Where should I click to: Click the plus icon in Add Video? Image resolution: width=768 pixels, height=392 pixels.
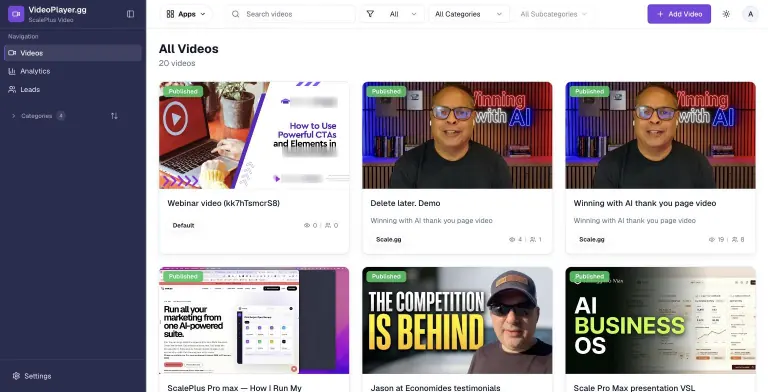pyautogui.click(x=660, y=14)
